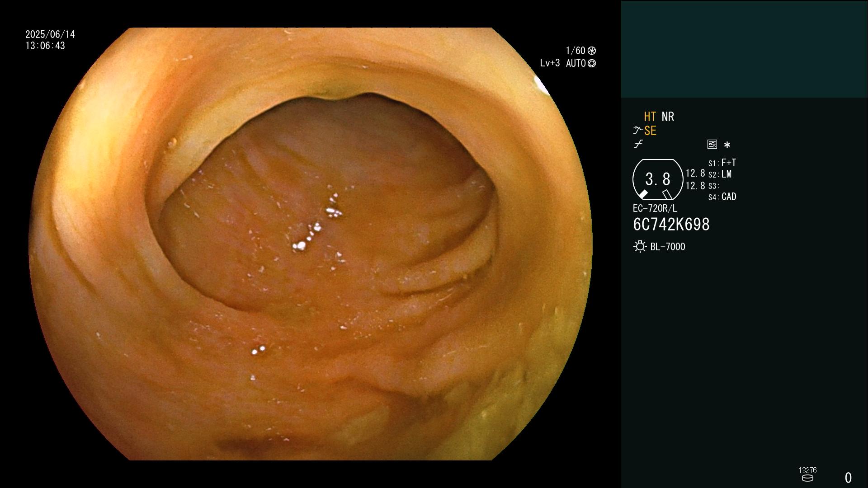
Task: Toggle the HT indicator
Action: 650,117
